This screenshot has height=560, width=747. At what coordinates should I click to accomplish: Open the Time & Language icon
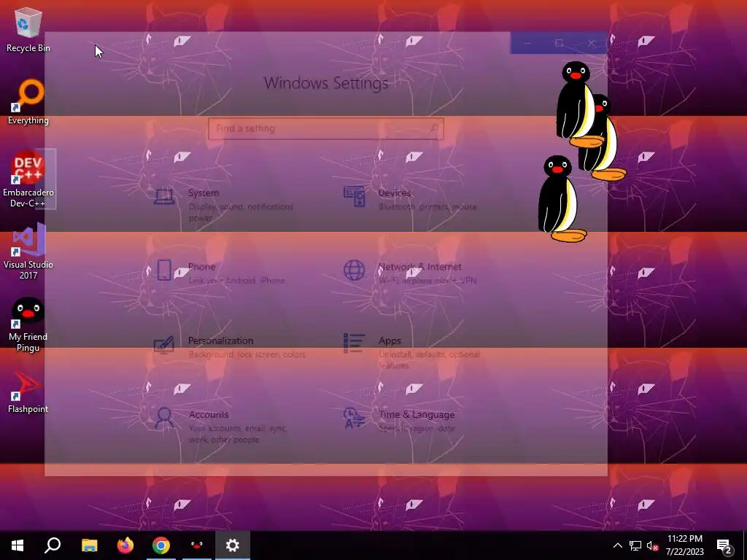click(354, 418)
